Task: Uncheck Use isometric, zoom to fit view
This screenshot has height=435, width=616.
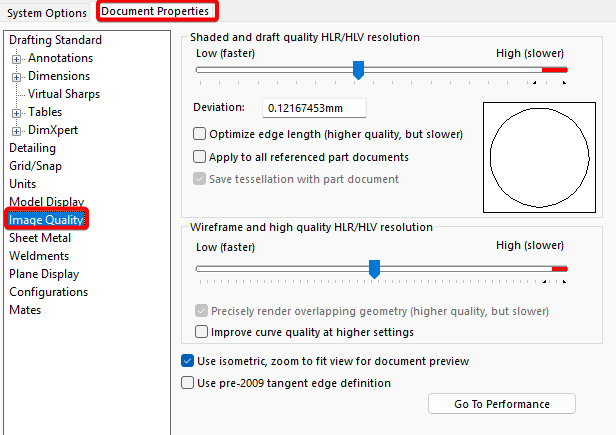Action: point(187,361)
